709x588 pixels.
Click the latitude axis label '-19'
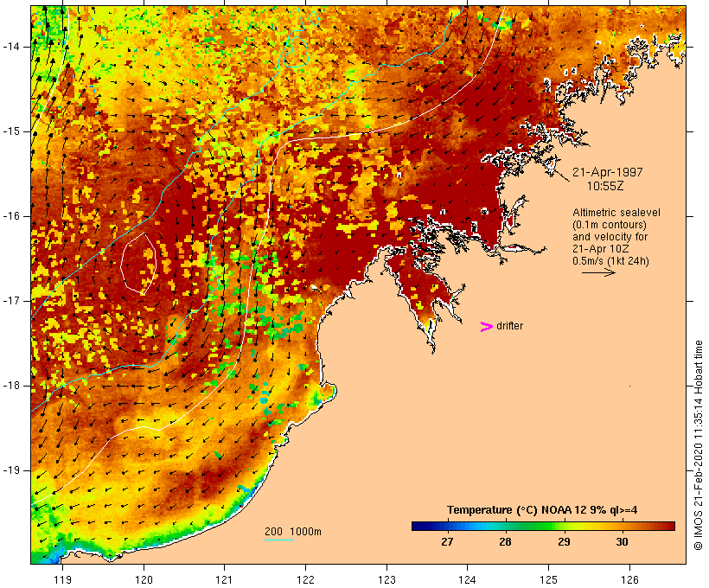pyautogui.click(x=10, y=470)
